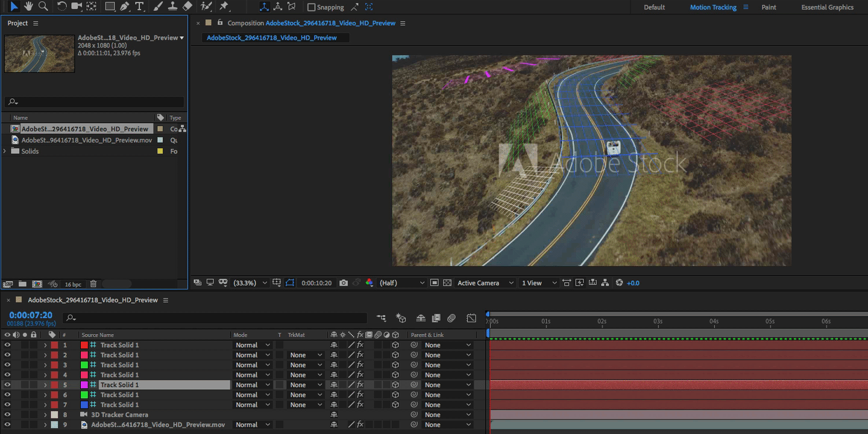Screen dimensions: 868x434
Task: Select the Puppet Pin tool
Action: click(x=224, y=6)
